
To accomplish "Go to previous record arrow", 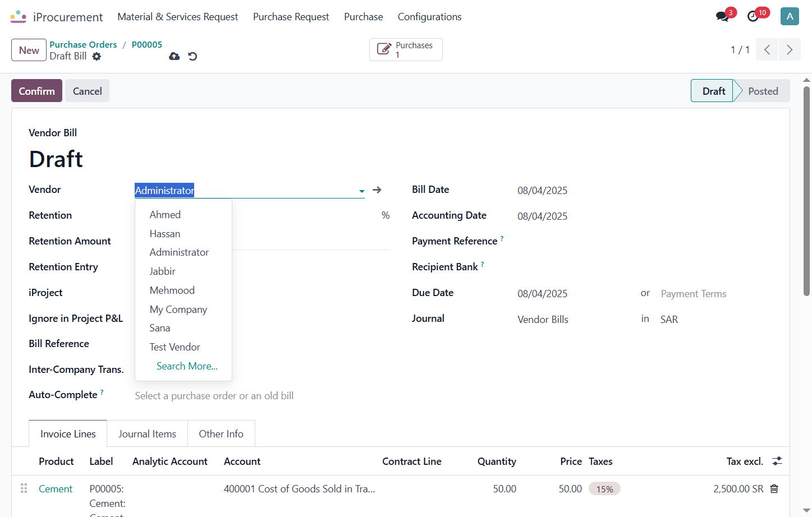I will (x=767, y=50).
